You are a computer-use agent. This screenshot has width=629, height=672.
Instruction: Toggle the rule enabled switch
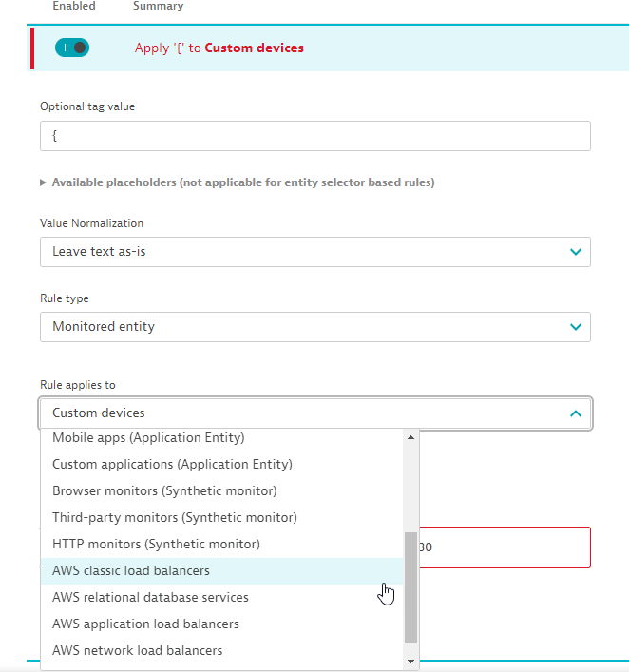point(72,48)
